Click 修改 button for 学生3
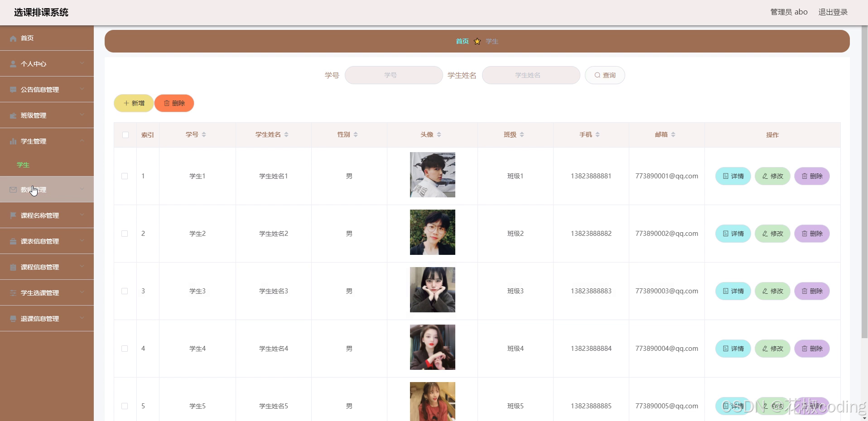 point(772,291)
